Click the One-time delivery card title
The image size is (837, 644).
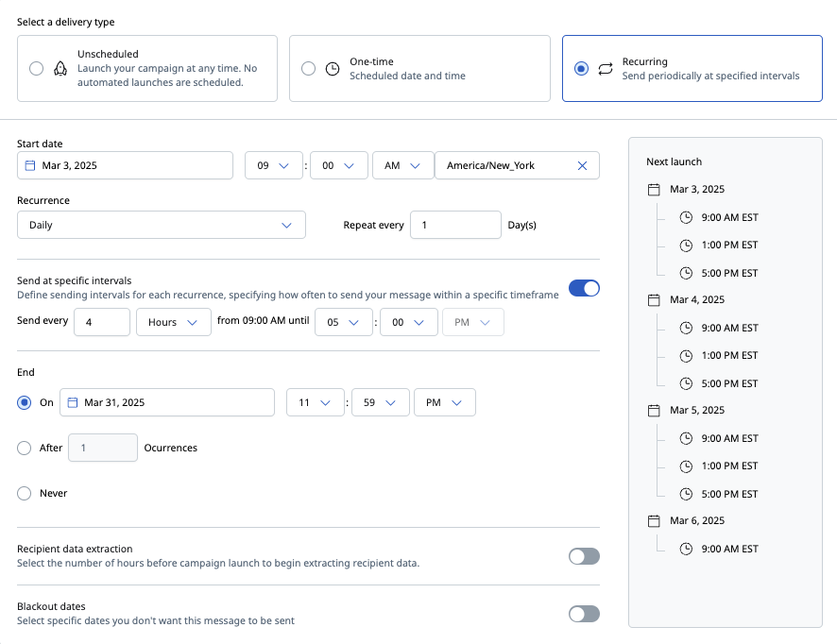371,61
